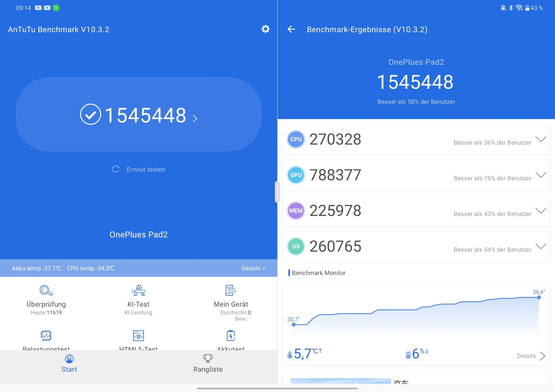Screen dimensions: 555x392
Task: Tap the 30,7° start point on temperature graph
Action: 293,325
